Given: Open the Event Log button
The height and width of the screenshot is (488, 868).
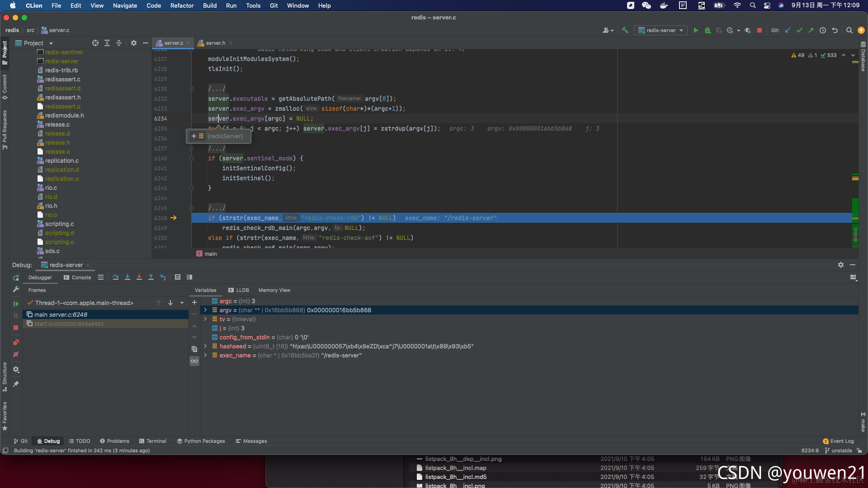Looking at the screenshot, I should click(x=838, y=441).
